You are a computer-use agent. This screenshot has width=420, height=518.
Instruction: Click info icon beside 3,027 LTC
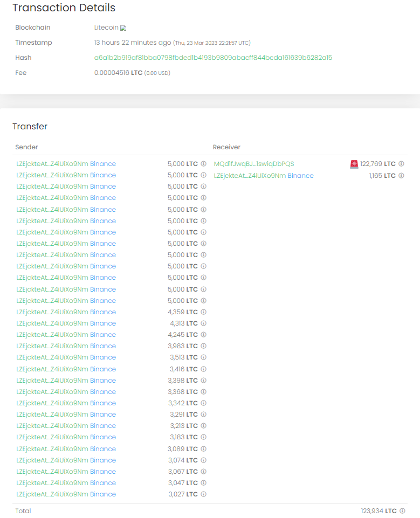point(203,494)
